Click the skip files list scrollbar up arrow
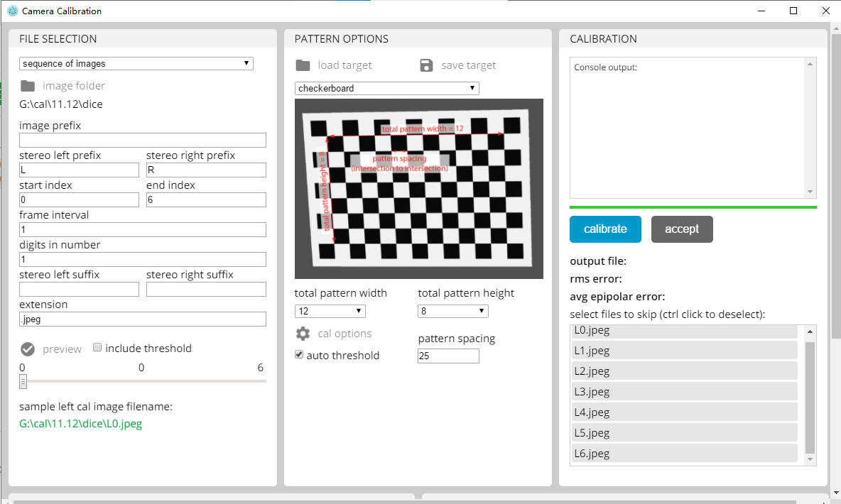The width and height of the screenshot is (841, 504). coord(810,332)
